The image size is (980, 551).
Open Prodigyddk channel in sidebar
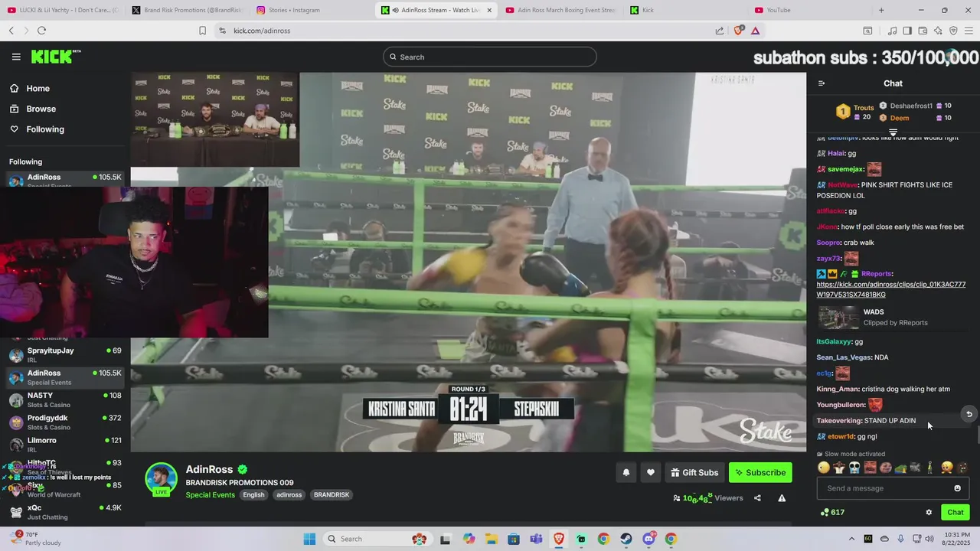[x=65, y=422]
